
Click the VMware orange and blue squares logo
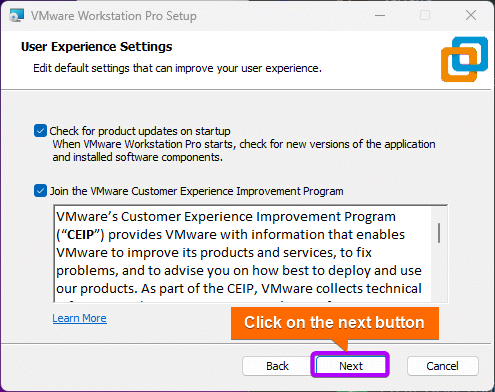click(464, 59)
